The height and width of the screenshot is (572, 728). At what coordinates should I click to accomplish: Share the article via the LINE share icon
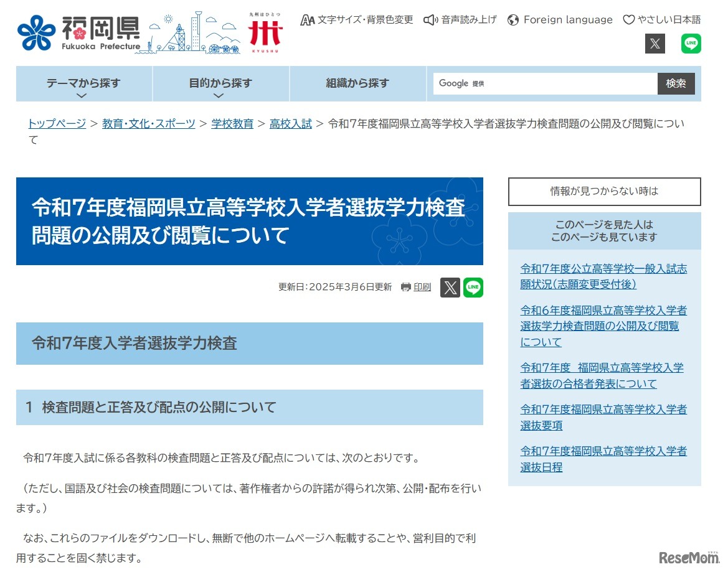pos(473,287)
